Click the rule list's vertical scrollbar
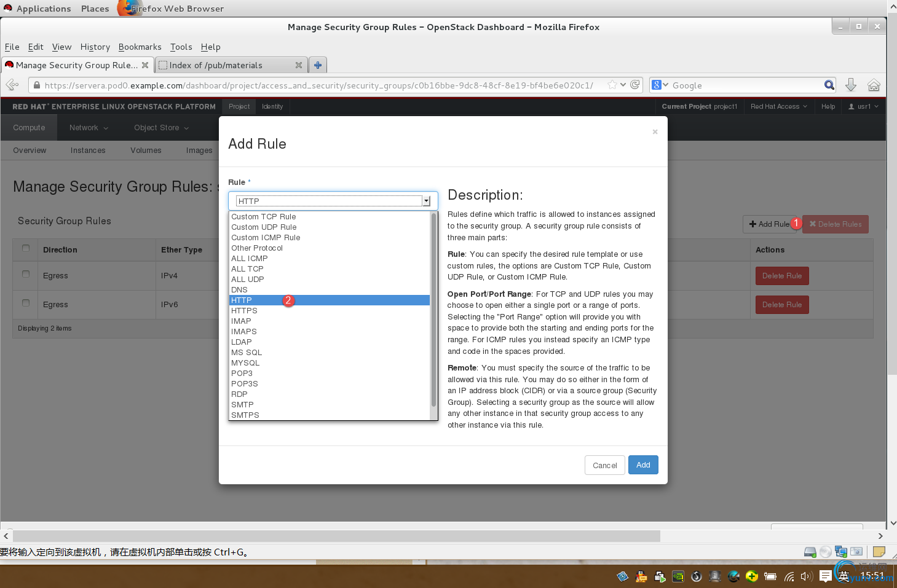The width and height of the screenshot is (897, 588). pos(434,310)
